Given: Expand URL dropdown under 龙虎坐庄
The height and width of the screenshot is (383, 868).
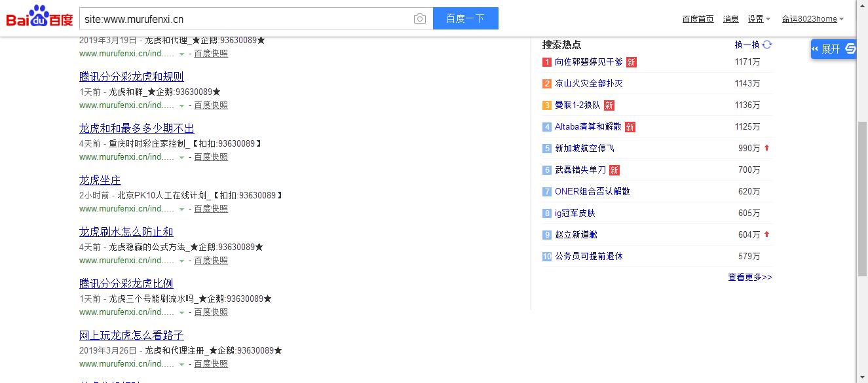Looking at the screenshot, I should coord(182,210).
